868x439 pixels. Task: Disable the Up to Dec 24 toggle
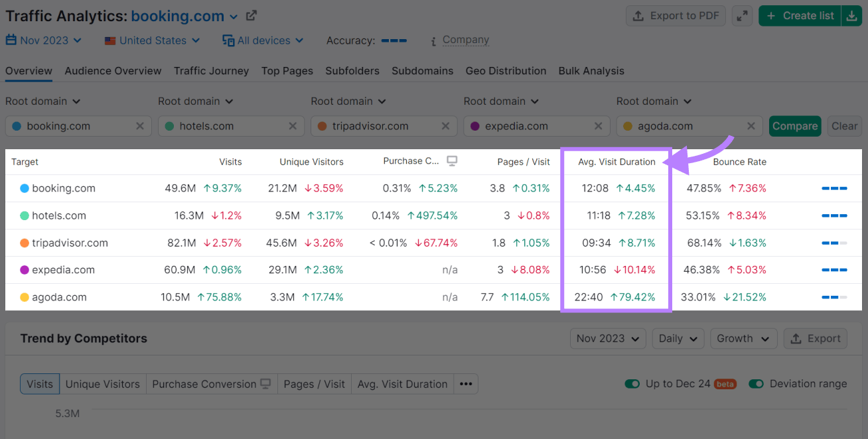coord(632,383)
